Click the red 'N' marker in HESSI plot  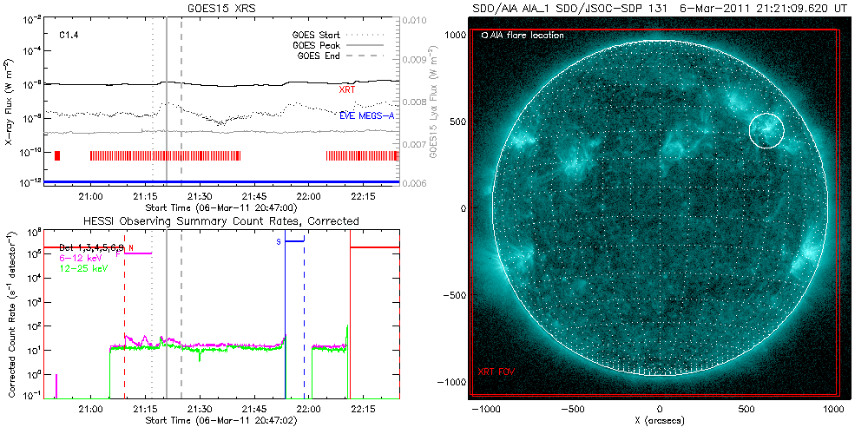131,247
